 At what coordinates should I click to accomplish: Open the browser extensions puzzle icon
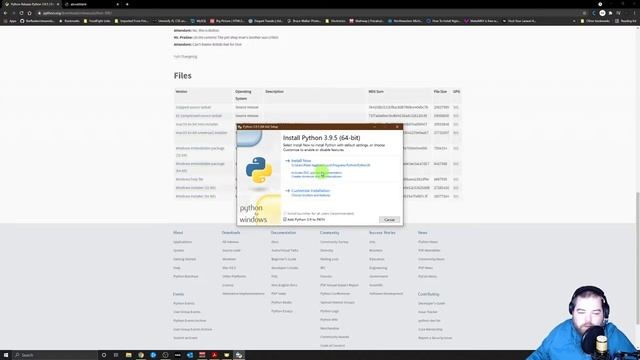click(x=611, y=13)
